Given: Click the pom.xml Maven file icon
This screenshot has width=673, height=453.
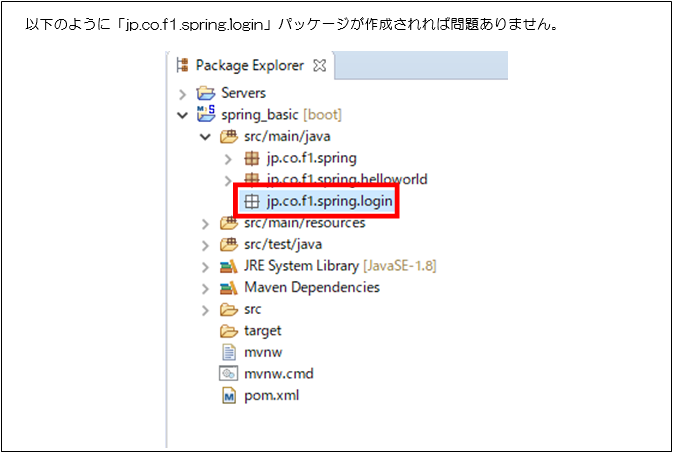Looking at the screenshot, I should [x=228, y=395].
